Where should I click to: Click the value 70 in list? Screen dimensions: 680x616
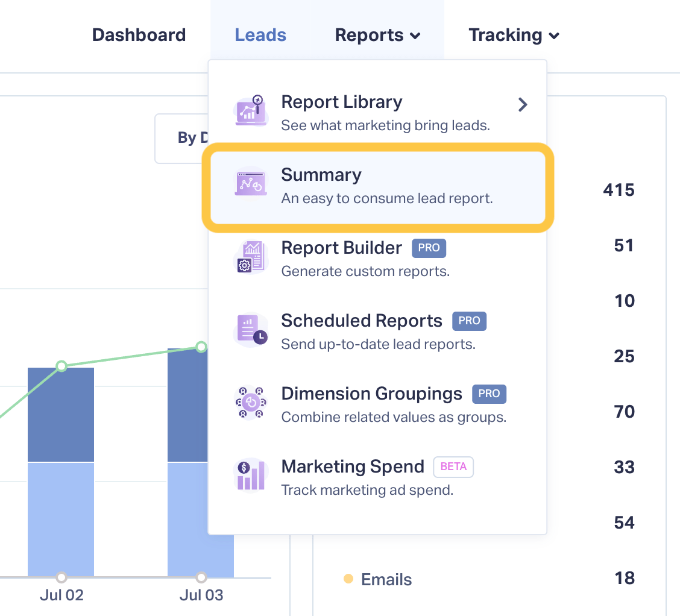[624, 412]
